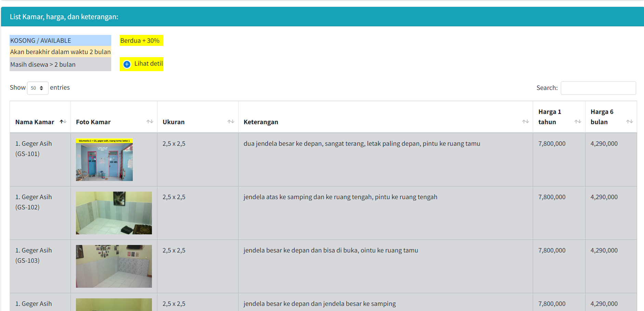Sort by Foto Kamar column arrows

tap(150, 121)
